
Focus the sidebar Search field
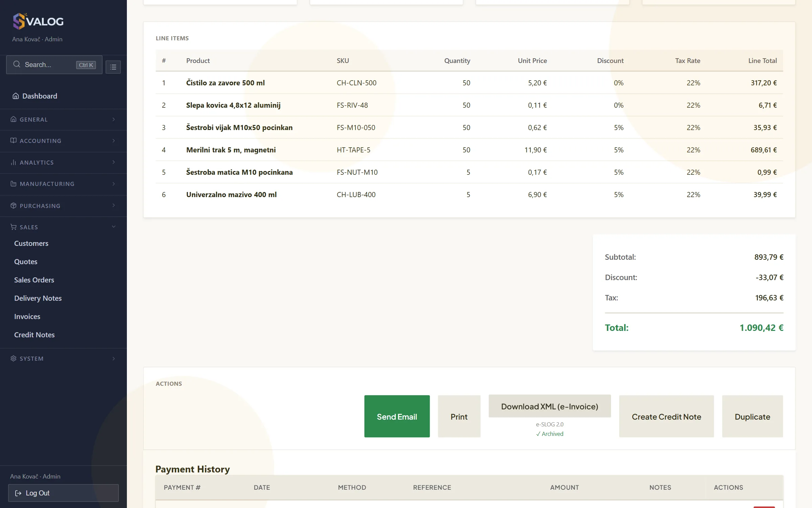(54, 65)
